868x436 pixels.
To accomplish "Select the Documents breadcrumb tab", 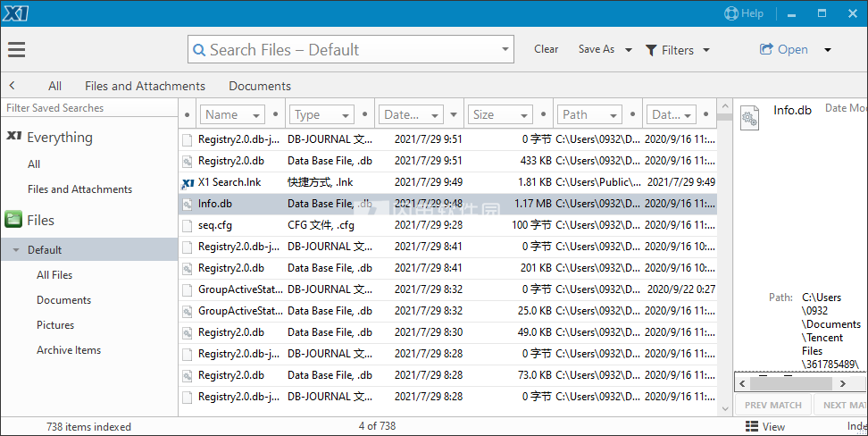I will pyautogui.click(x=260, y=86).
